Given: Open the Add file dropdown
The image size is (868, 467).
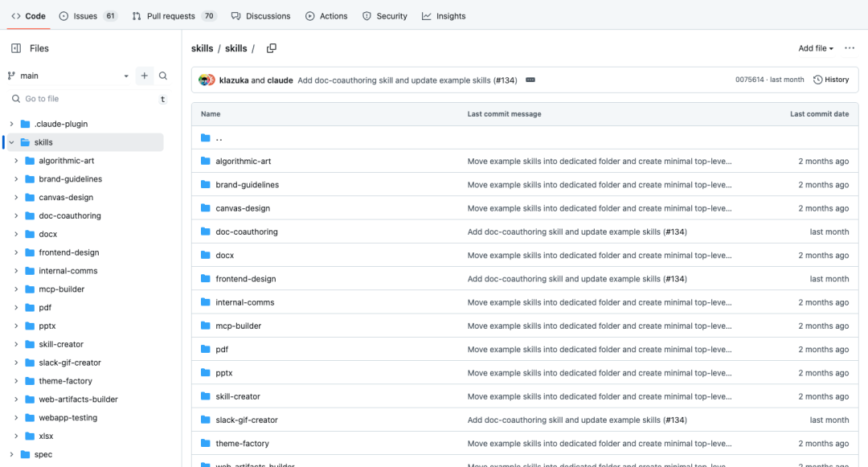Looking at the screenshot, I should click(x=815, y=48).
